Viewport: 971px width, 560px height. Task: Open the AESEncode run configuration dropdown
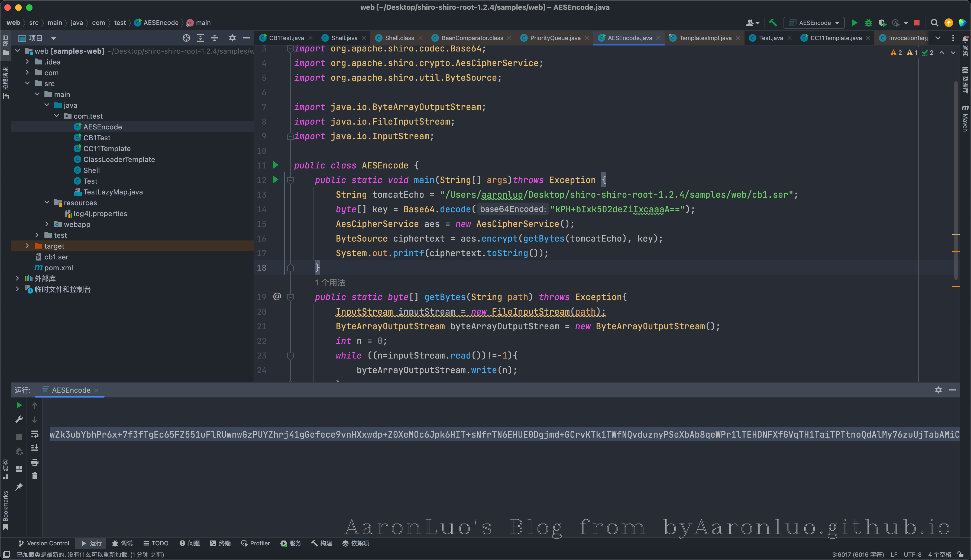pos(814,23)
